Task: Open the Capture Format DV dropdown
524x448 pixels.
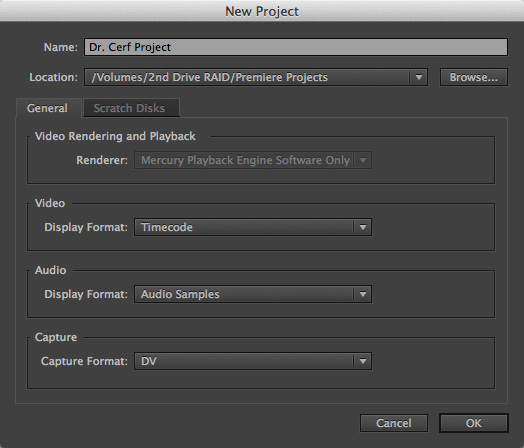Action: (253, 361)
